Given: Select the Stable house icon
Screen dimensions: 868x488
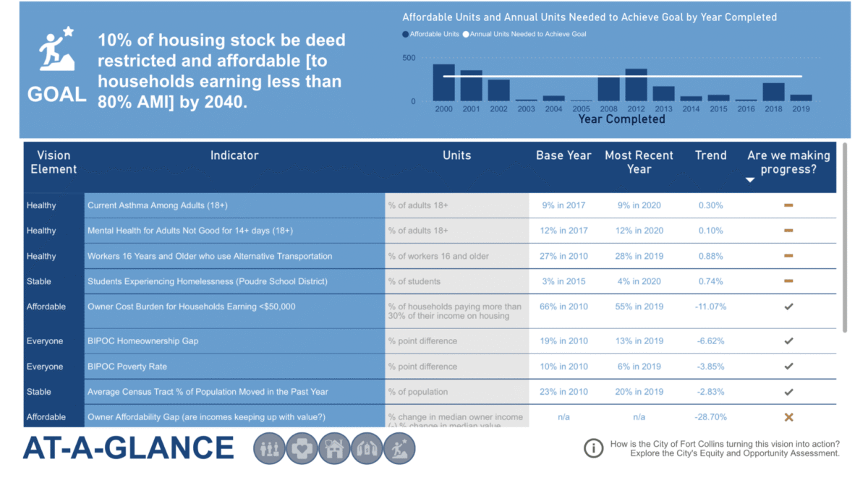Looking at the screenshot, I should pos(334,449).
